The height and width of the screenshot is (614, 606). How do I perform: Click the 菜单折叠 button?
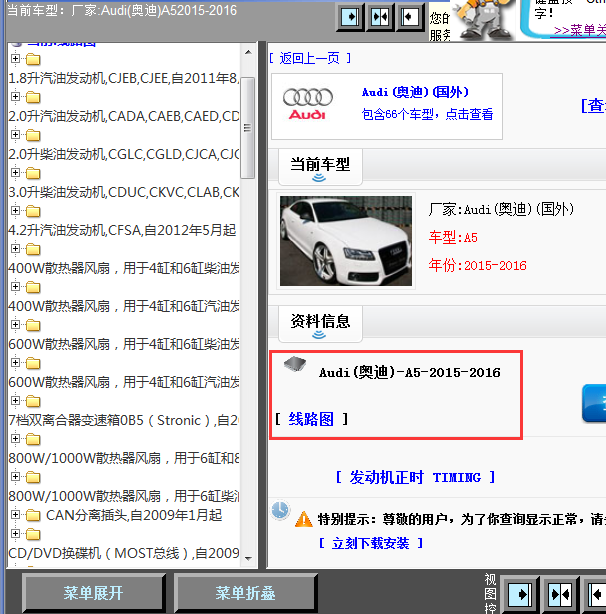coord(245,593)
